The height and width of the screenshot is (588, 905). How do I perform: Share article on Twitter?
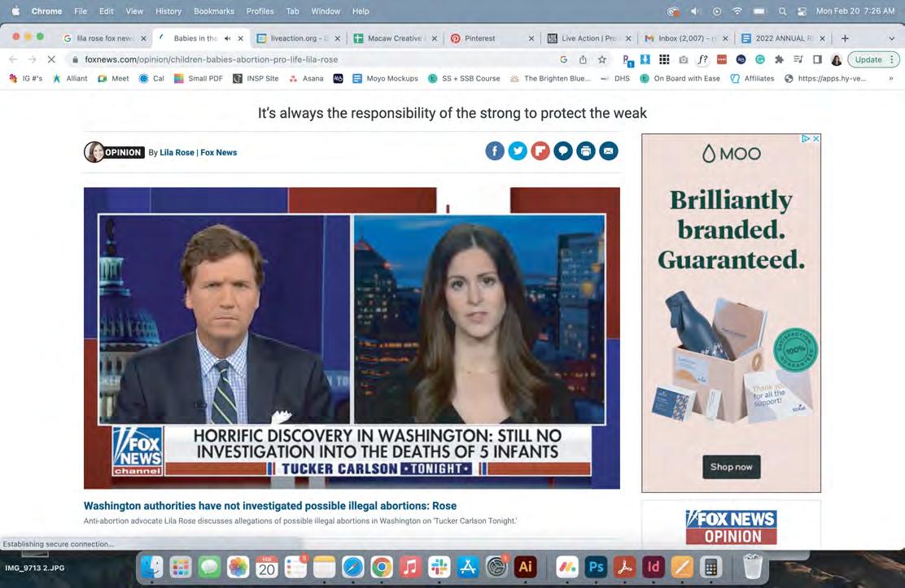[517, 151]
